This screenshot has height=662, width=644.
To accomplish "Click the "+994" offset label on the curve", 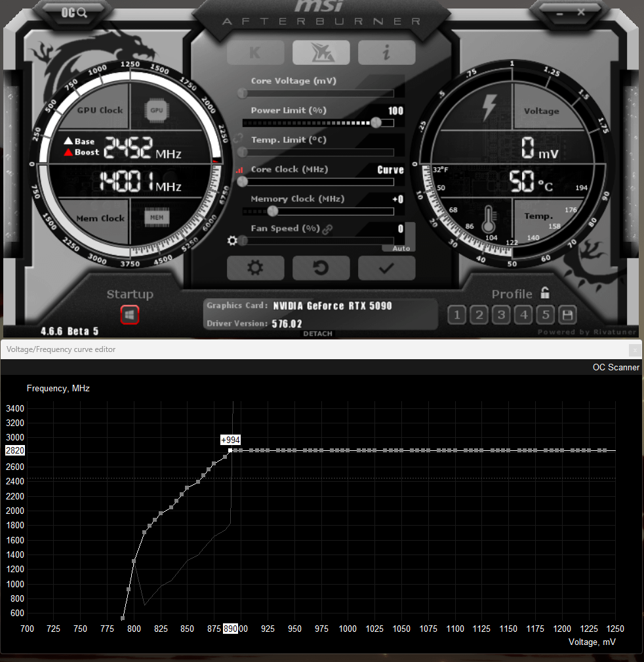I will pos(231,440).
